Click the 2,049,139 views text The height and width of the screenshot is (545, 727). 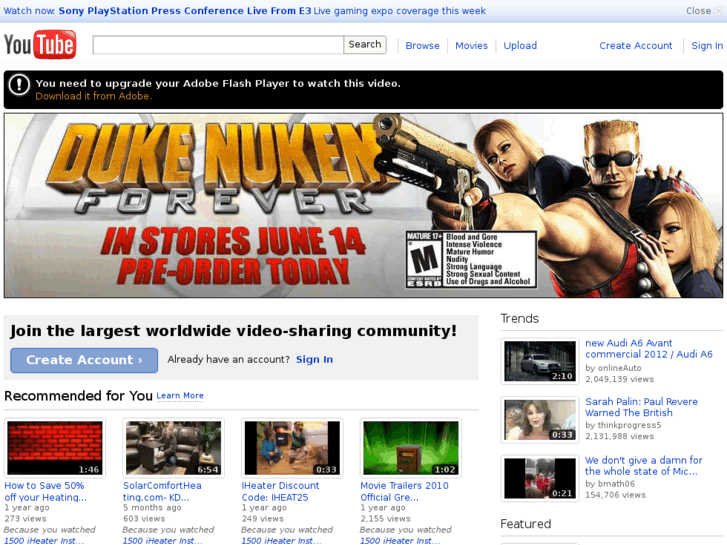point(619,379)
